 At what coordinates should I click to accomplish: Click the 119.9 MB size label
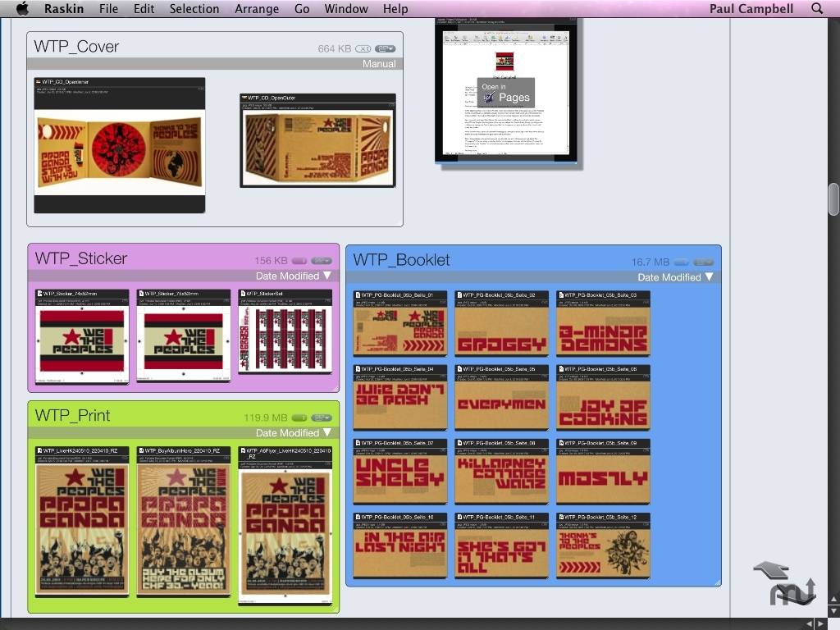pos(266,418)
